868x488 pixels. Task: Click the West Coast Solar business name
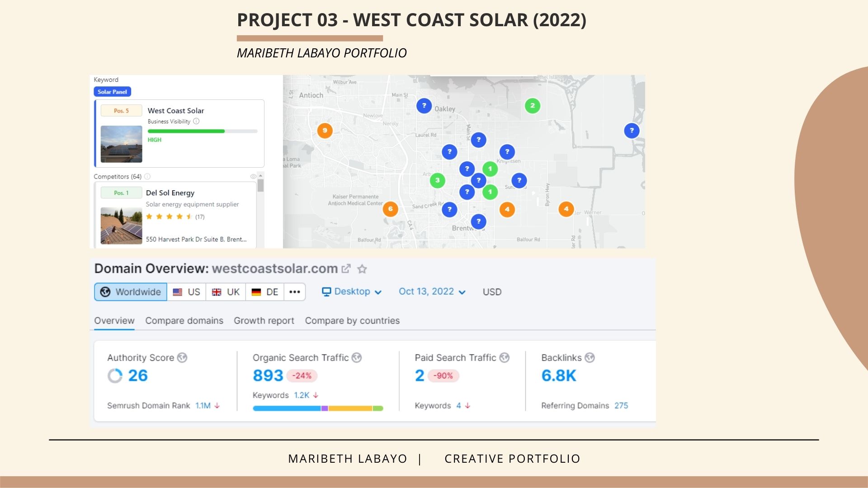pos(176,111)
